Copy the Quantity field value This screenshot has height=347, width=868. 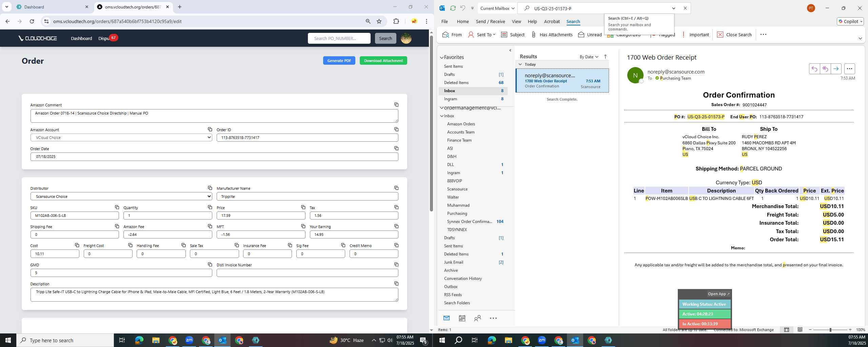pyautogui.click(x=210, y=207)
